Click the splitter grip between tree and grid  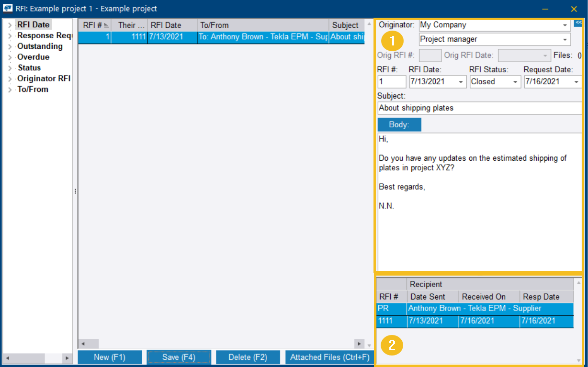click(75, 191)
